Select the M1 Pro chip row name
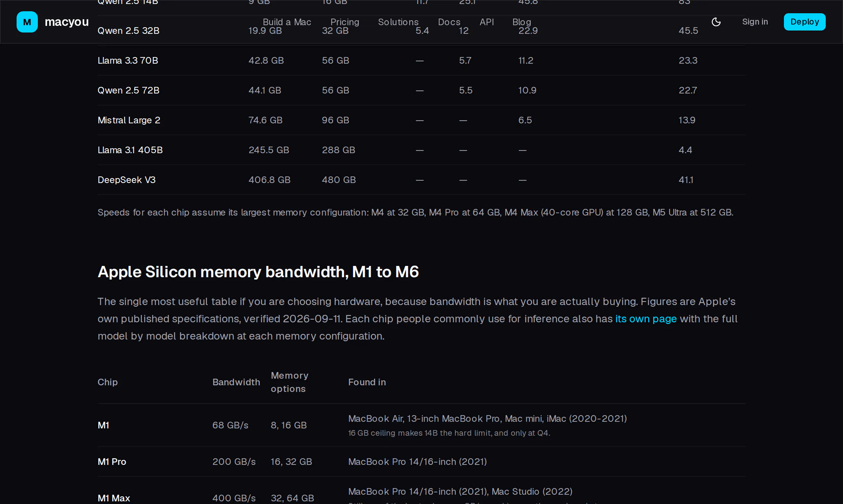Image resolution: width=843 pixels, height=504 pixels. pos(112,462)
